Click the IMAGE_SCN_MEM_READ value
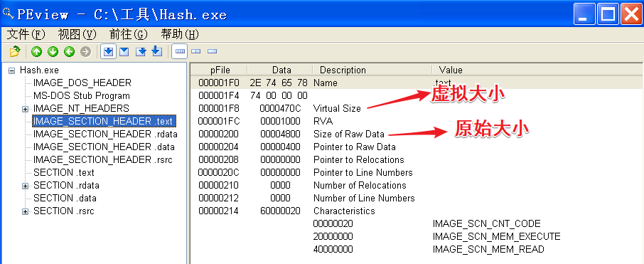644x264 pixels. pyautogui.click(x=488, y=249)
